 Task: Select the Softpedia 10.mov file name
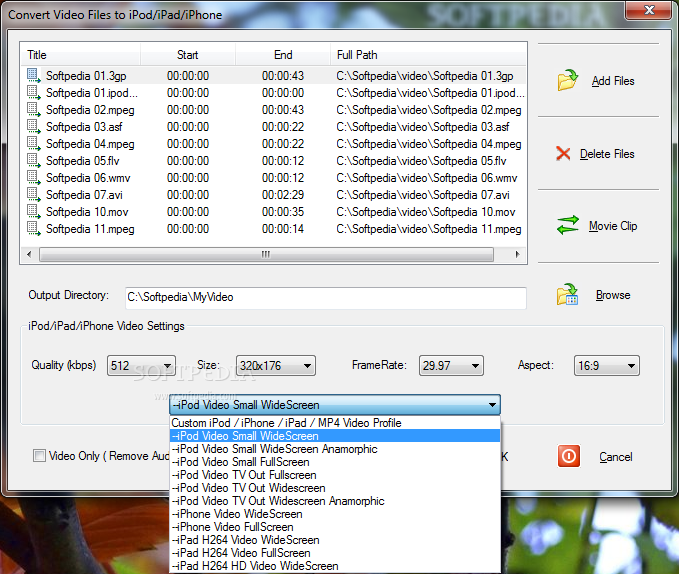(87, 212)
